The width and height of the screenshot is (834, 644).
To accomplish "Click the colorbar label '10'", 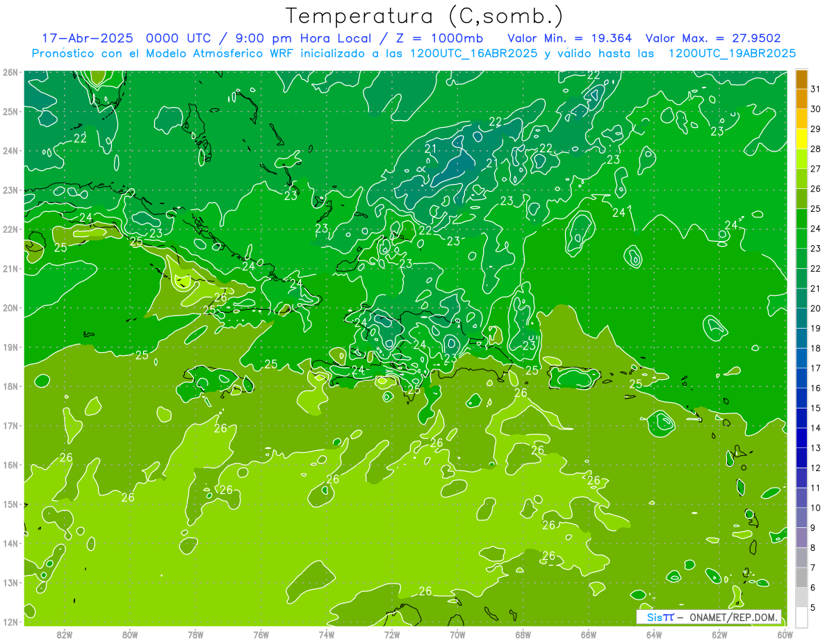I will pyautogui.click(x=815, y=508).
